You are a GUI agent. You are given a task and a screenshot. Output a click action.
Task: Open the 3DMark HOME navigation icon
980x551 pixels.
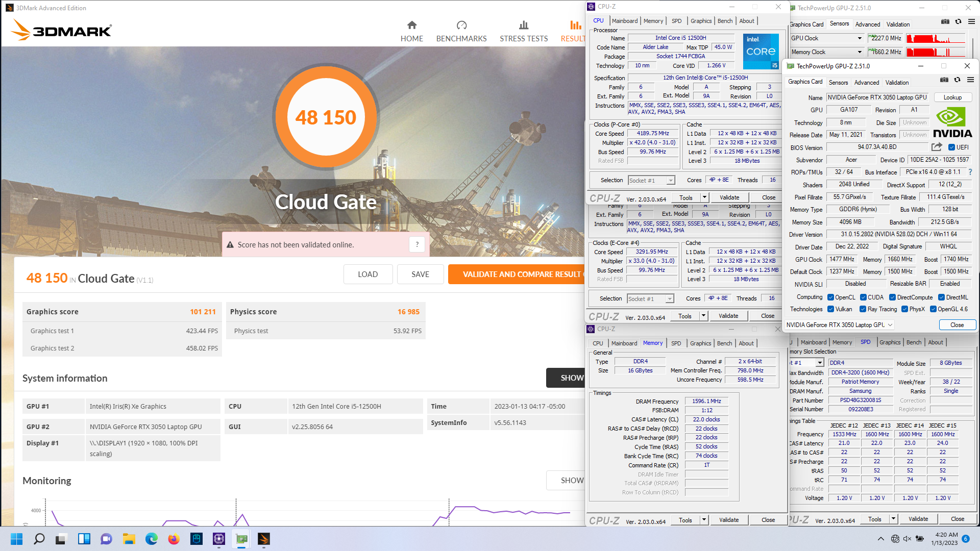pyautogui.click(x=412, y=25)
